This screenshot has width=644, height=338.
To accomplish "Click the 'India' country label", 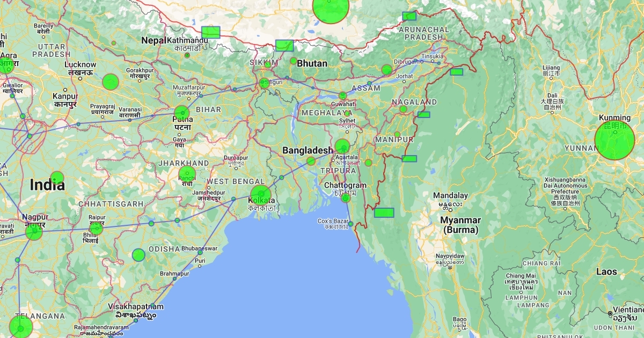I will 47,185.
